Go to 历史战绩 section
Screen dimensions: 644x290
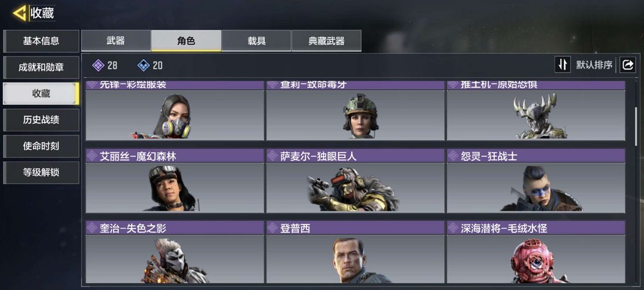[x=41, y=119]
